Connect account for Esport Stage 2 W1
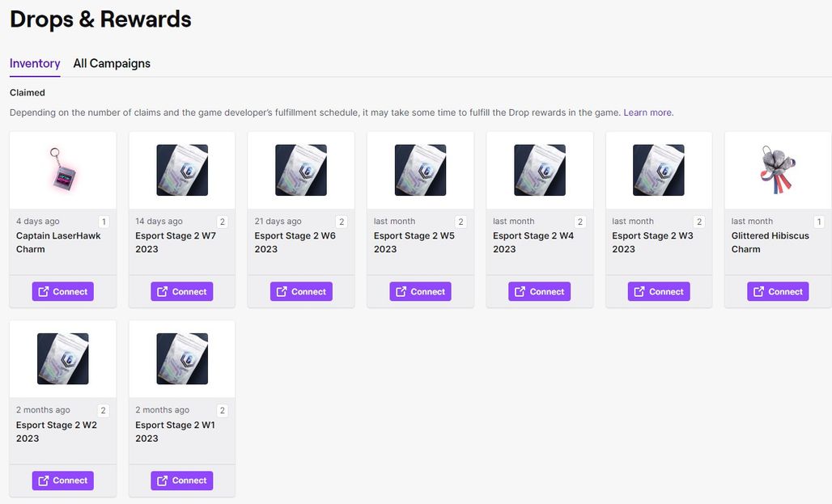 coord(182,480)
